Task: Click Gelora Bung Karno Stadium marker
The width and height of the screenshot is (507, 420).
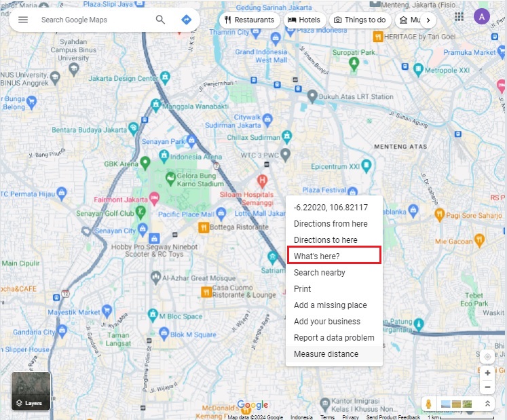Action: pos(170,178)
